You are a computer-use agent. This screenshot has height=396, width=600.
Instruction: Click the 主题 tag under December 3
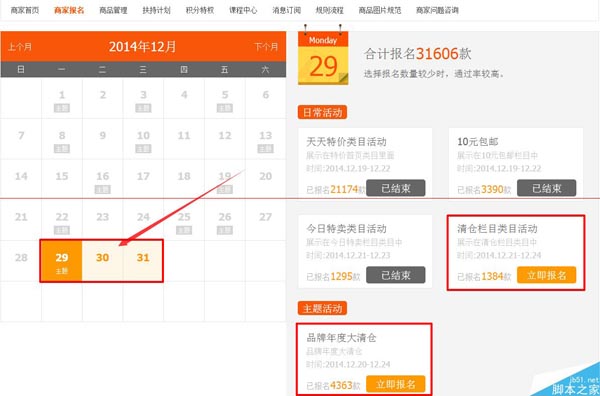143,108
